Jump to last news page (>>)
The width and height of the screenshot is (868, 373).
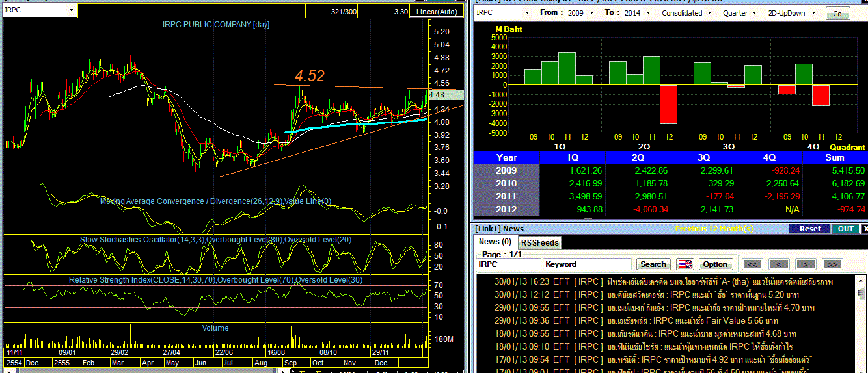pyautogui.click(x=832, y=264)
